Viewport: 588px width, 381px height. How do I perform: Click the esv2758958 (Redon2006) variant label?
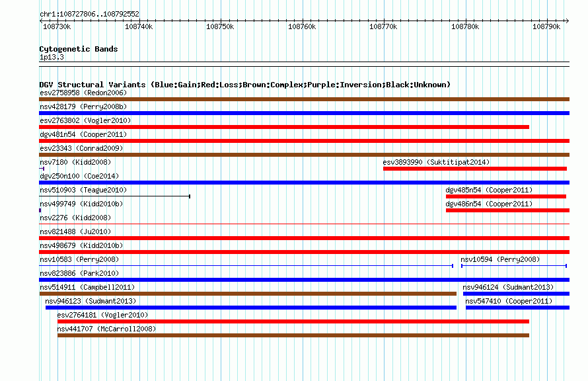point(83,93)
